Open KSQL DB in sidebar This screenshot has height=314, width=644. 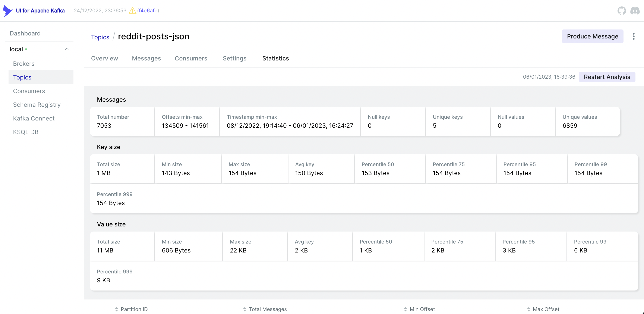(26, 132)
